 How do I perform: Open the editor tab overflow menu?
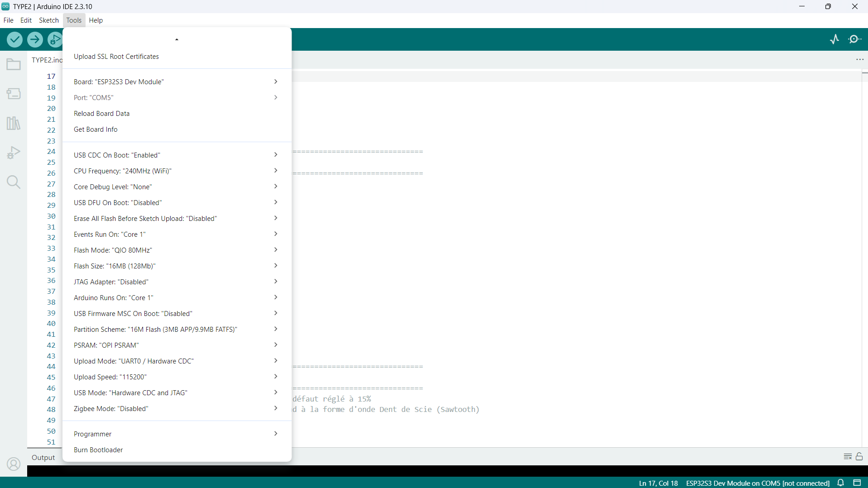pyautogui.click(x=860, y=60)
